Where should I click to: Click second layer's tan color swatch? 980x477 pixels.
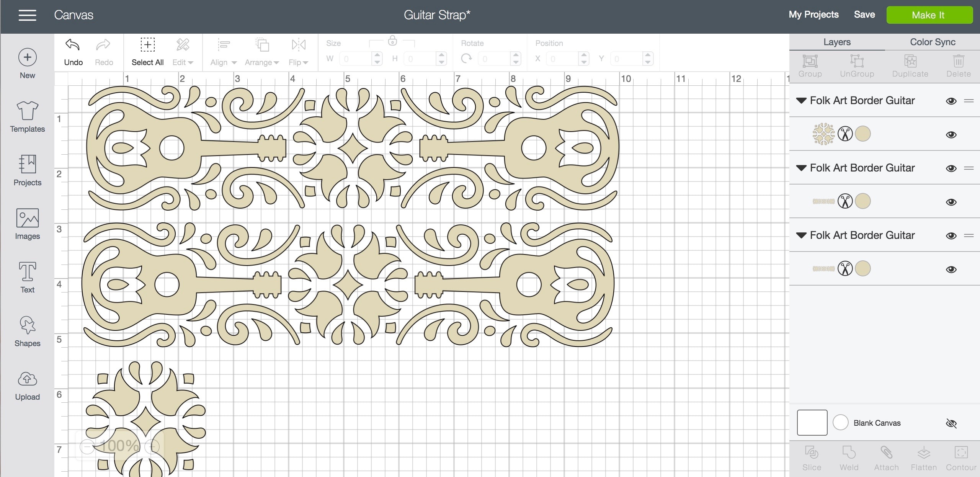[863, 201]
